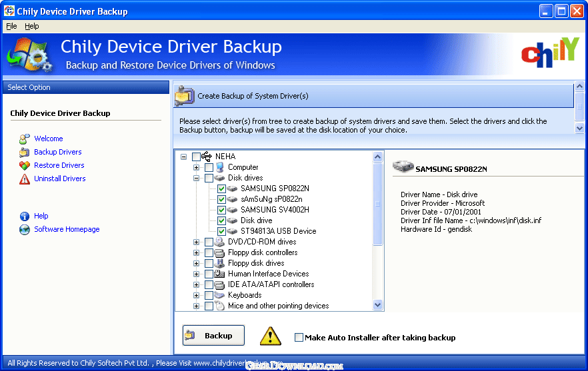Click the DVD/CD-ROM drives icon
The image size is (588, 371).
tap(219, 242)
